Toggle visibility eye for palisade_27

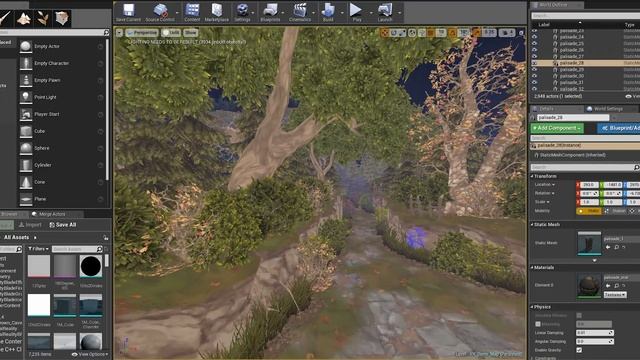click(534, 56)
